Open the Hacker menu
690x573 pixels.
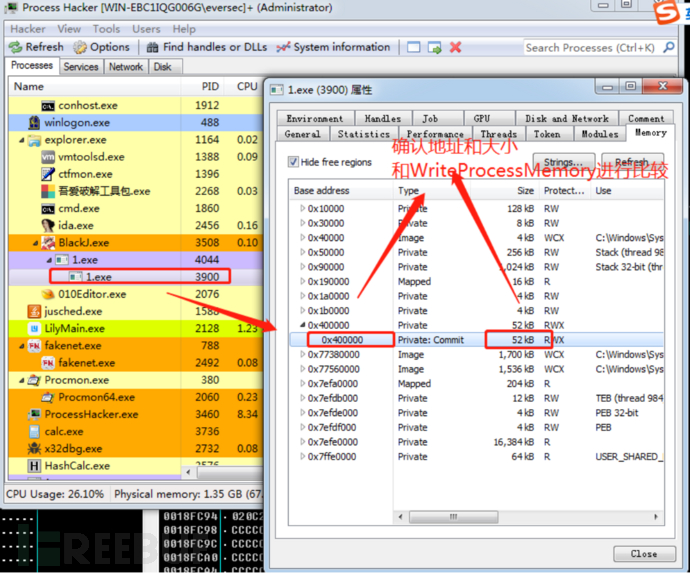27,29
